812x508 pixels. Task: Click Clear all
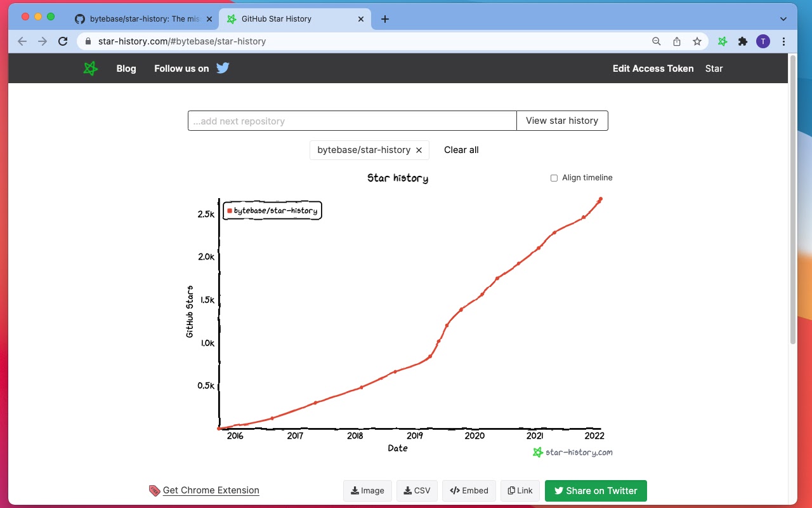point(461,150)
